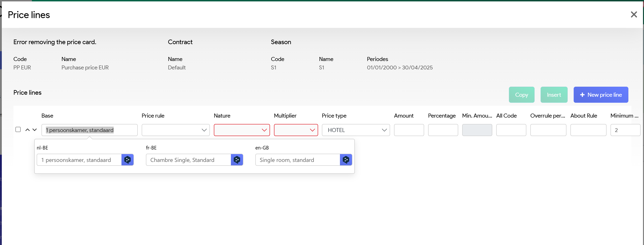644x245 pixels.
Task: Click translate icon beside nl-BE field
Action: [x=127, y=160]
